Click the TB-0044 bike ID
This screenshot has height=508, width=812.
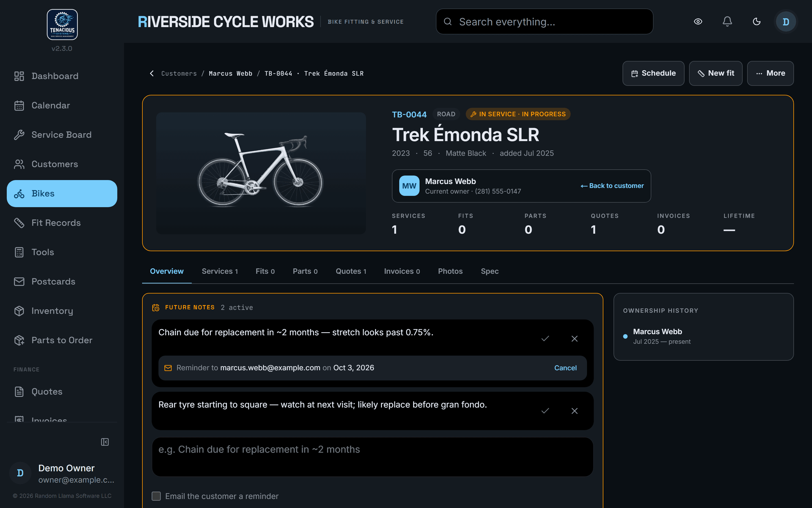click(409, 114)
